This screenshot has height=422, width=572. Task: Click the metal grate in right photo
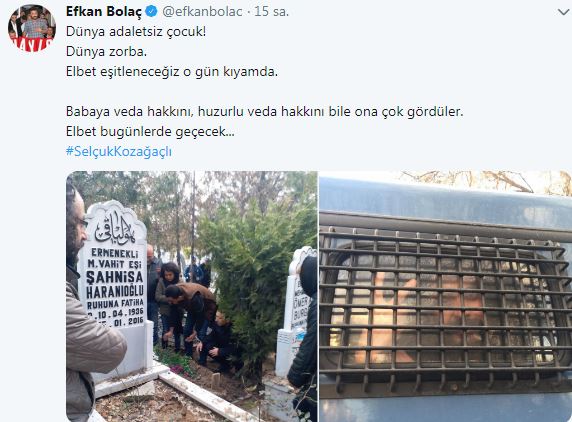coord(445,308)
